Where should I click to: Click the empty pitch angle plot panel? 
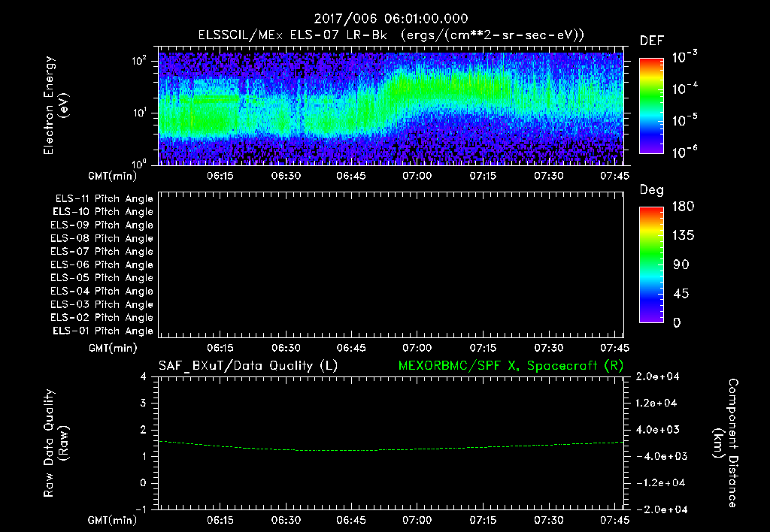point(391,264)
